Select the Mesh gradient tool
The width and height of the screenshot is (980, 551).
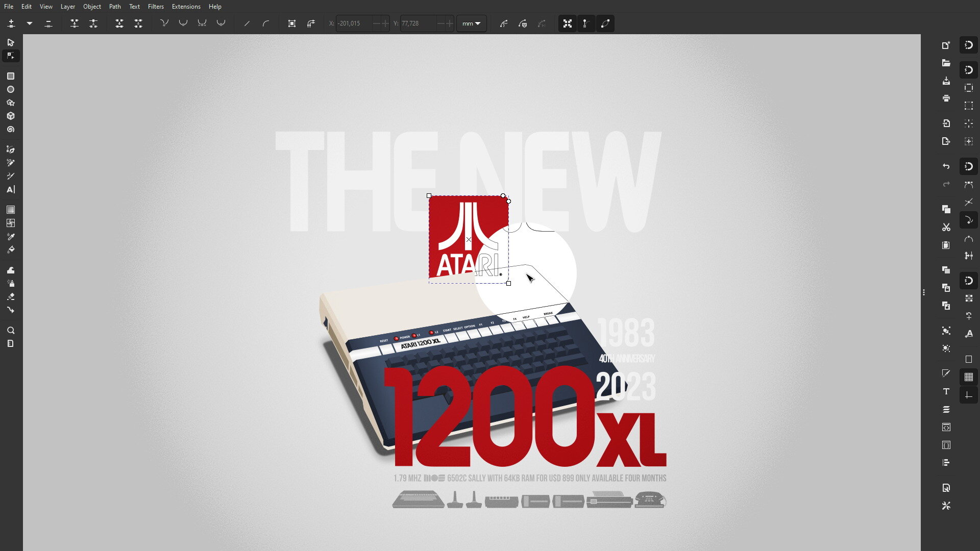click(x=11, y=223)
